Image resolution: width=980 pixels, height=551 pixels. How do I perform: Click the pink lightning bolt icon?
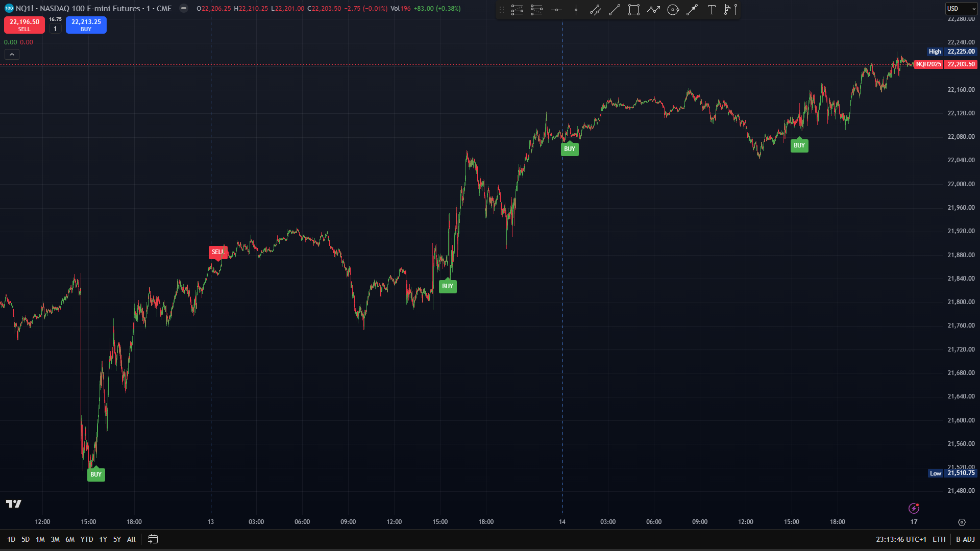pos(914,508)
